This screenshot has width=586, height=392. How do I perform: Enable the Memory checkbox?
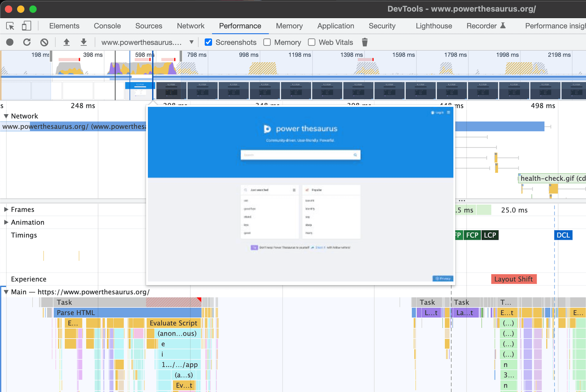click(x=267, y=42)
